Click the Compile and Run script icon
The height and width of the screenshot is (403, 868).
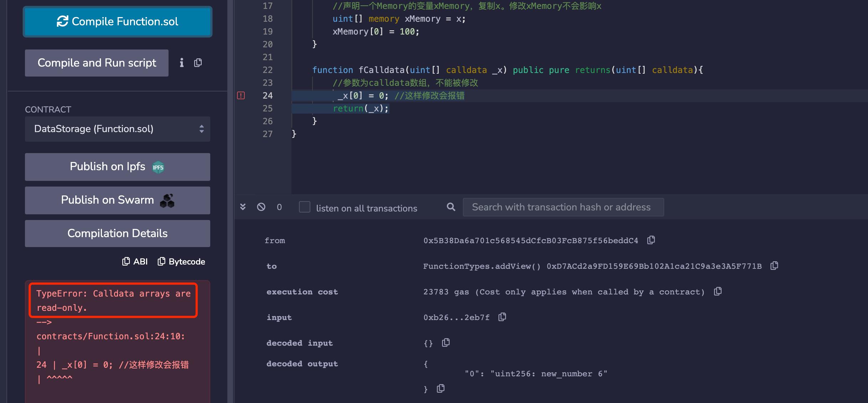point(198,62)
